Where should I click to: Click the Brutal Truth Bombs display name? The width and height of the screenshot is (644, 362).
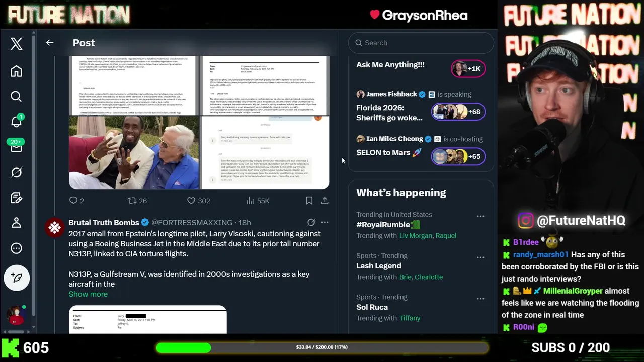tap(104, 222)
